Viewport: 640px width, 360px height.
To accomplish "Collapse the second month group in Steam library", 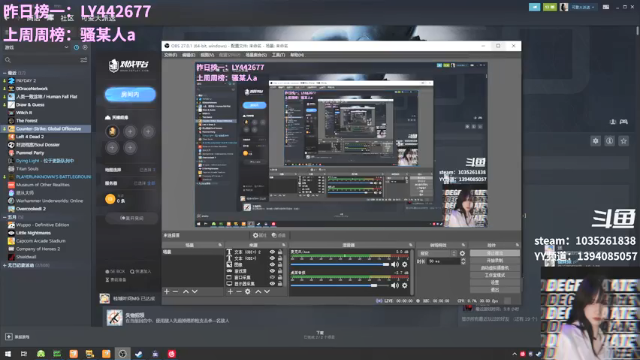I will coord(4,217).
